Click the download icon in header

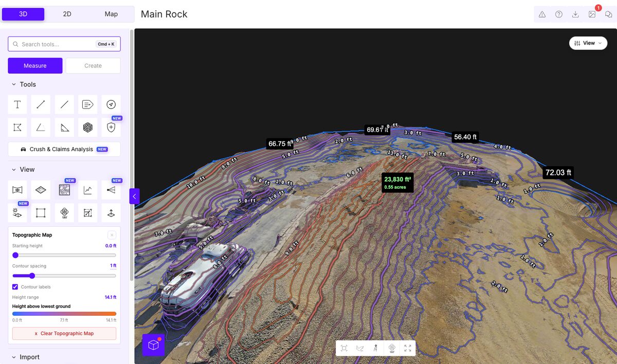click(575, 14)
